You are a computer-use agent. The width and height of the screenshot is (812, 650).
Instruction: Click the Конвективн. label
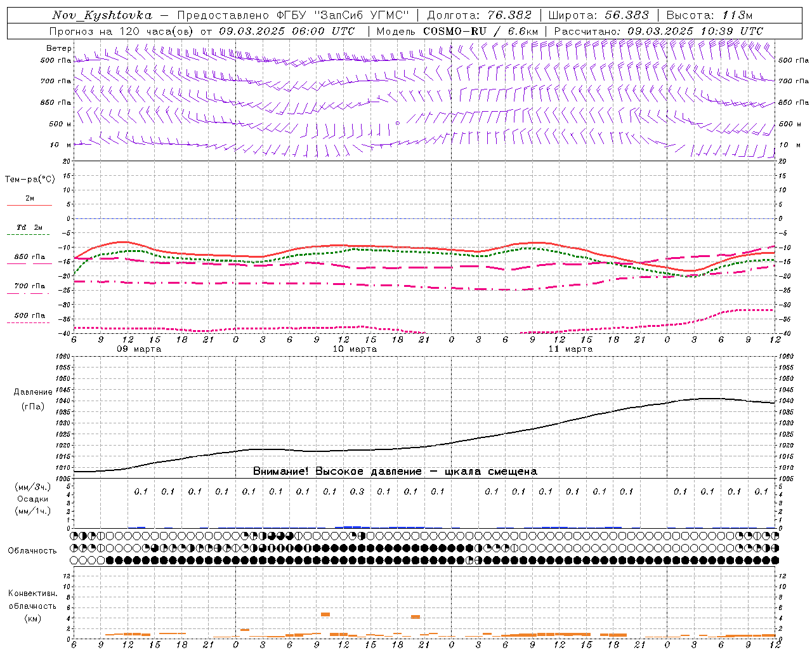pos(32,594)
